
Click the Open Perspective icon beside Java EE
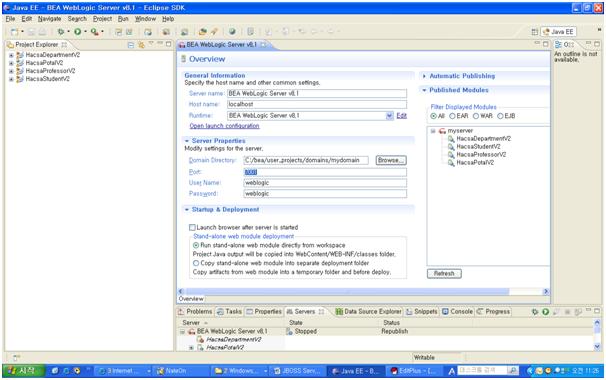535,32
